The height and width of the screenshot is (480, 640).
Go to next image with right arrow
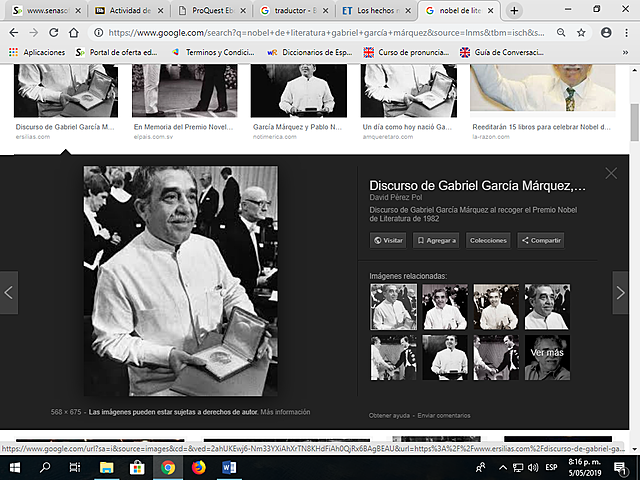[620, 293]
